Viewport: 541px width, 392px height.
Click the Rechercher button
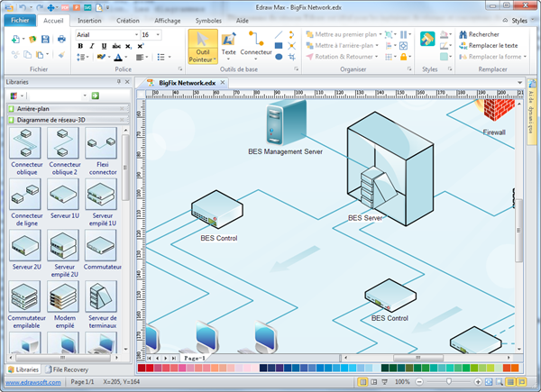(x=479, y=34)
